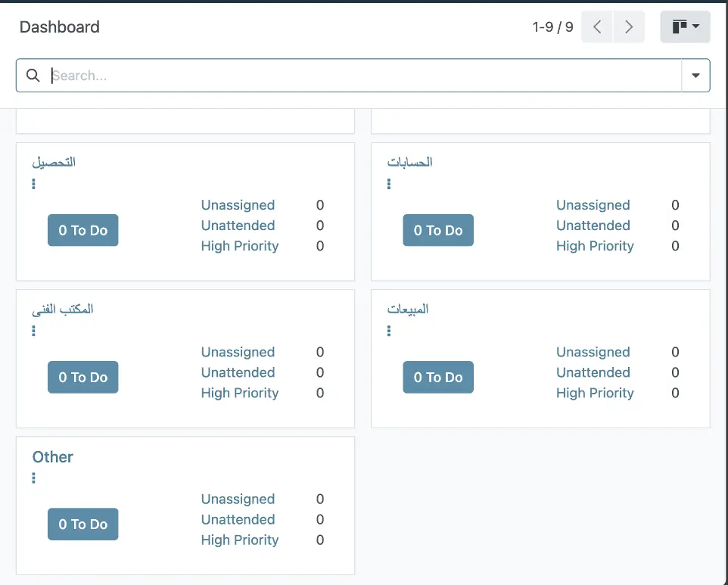Open Unattended link in المبيعات card

(x=593, y=372)
